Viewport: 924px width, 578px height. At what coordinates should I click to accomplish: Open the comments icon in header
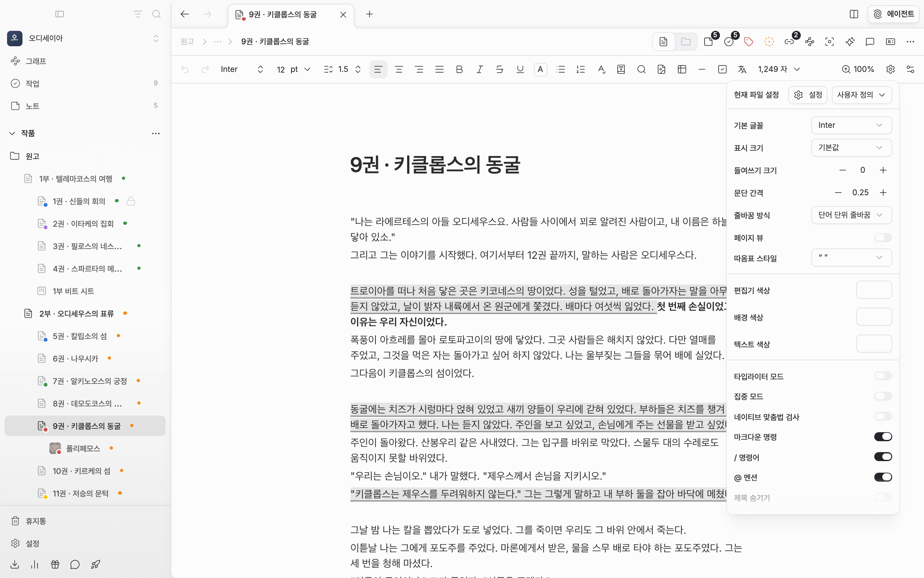click(x=870, y=42)
